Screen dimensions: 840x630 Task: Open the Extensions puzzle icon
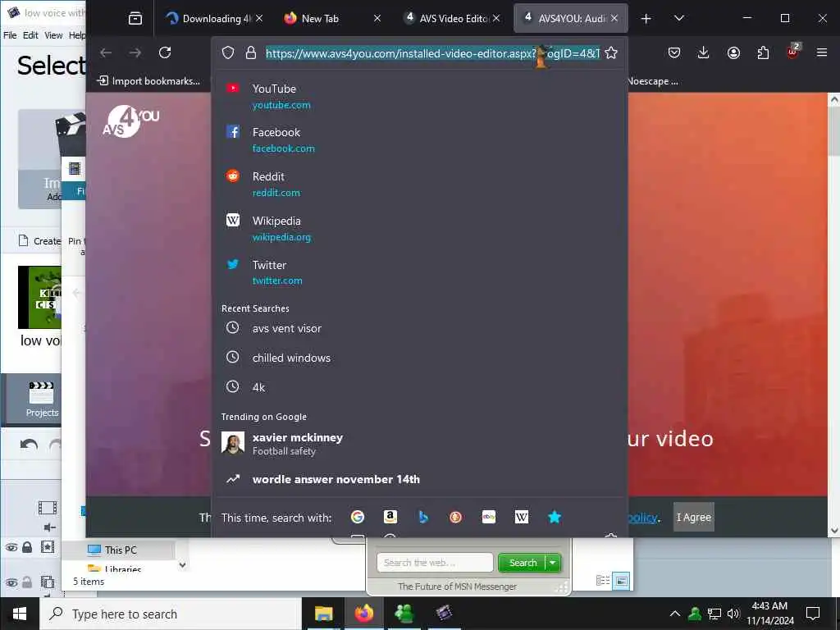coord(763,52)
